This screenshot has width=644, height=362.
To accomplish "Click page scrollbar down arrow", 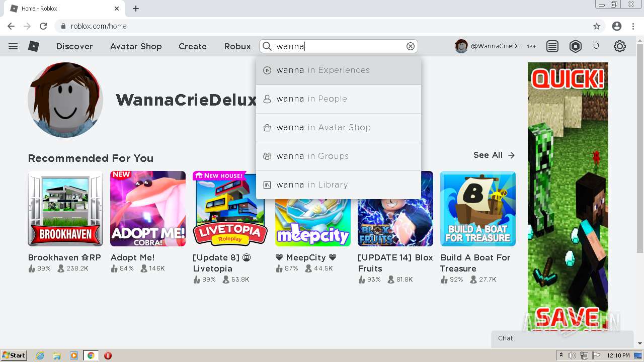I will click(640, 343).
